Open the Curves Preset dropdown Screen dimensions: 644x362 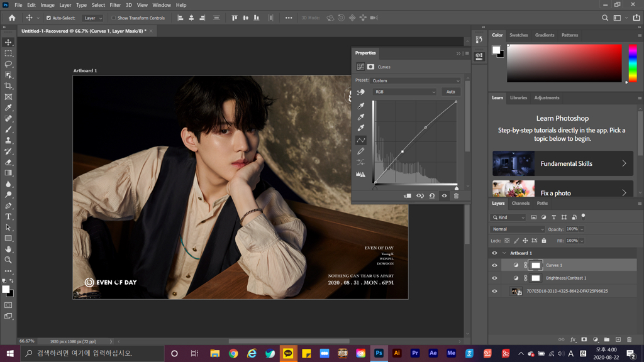tap(416, 80)
